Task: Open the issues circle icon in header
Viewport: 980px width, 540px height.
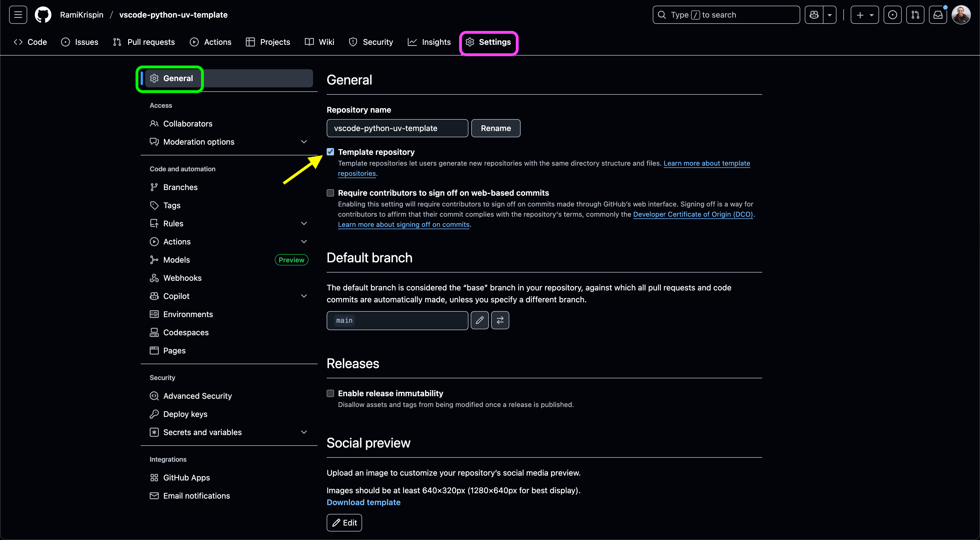Action: (x=892, y=15)
